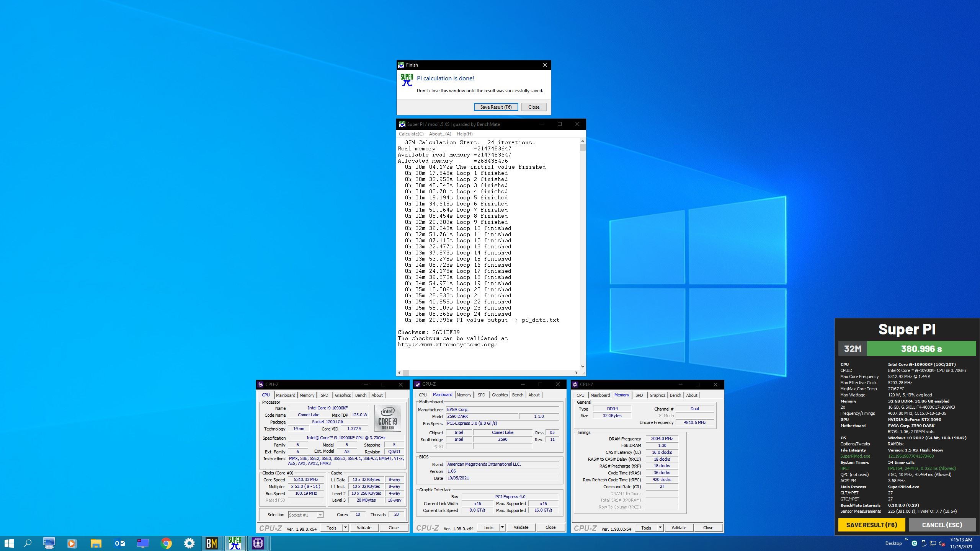Open Windows Media Player from the taskbar
This screenshot has height=551, width=980.
[72, 543]
